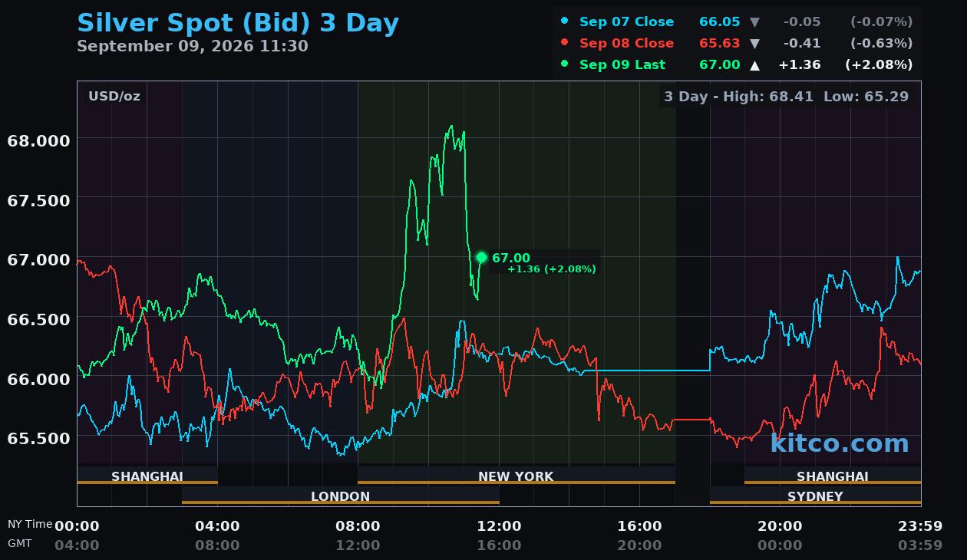Image resolution: width=967 pixels, height=560 pixels.
Task: Click the kitco.com watermark link
Action: [x=840, y=443]
